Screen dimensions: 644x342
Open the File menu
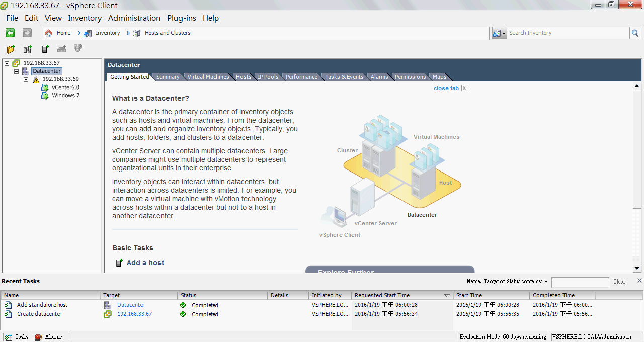coord(12,18)
